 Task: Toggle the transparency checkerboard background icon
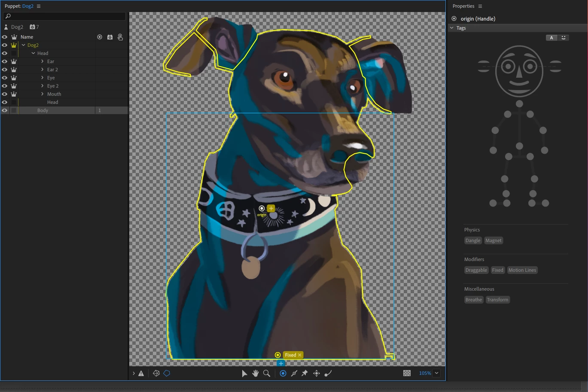coord(407,374)
